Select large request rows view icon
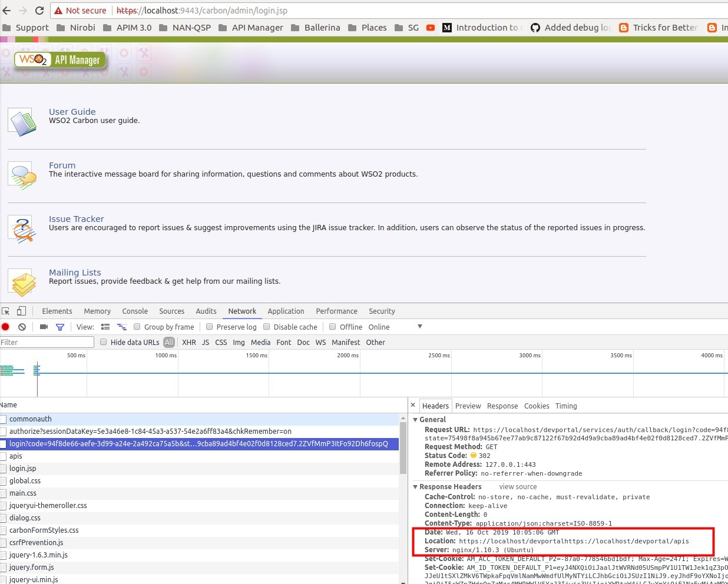 pos(105,327)
